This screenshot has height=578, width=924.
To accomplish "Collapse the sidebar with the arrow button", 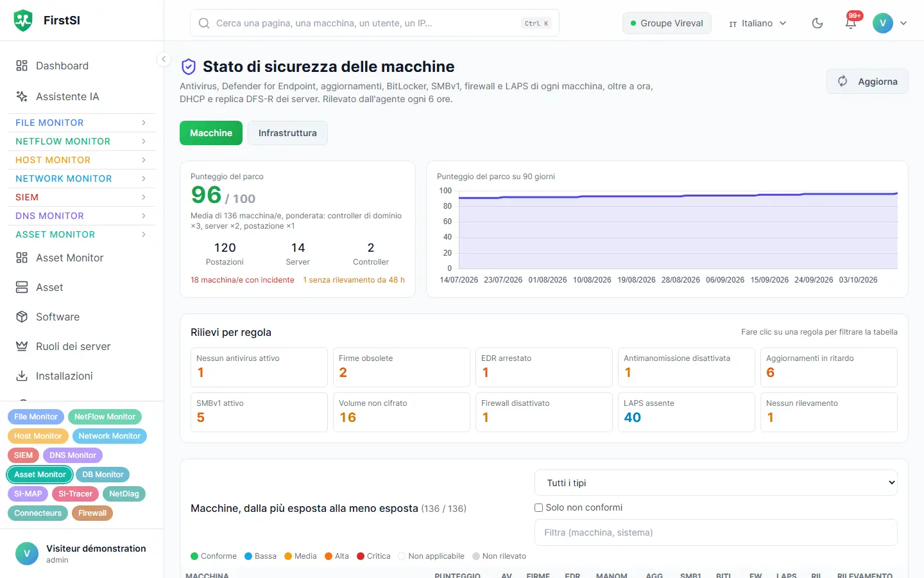I will (164, 59).
